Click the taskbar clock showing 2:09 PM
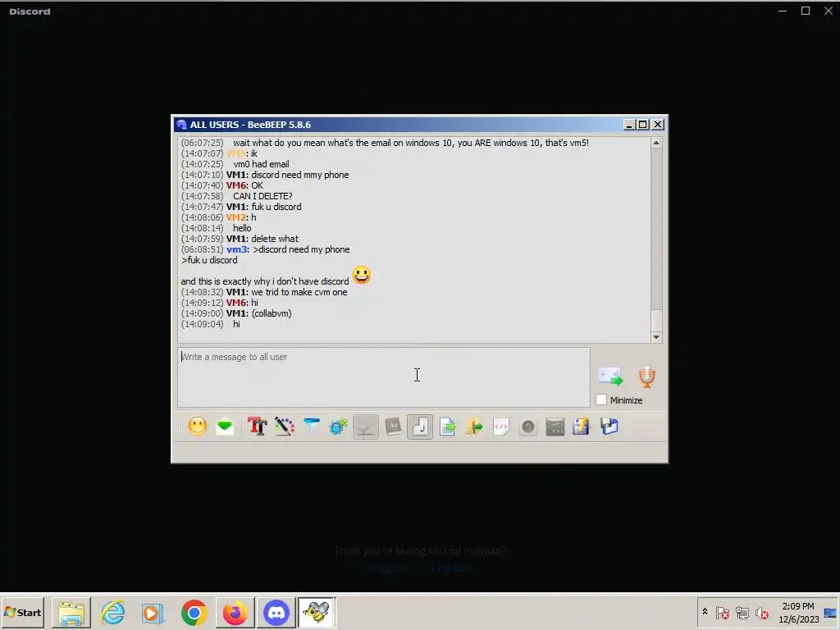840x630 pixels. [798, 612]
